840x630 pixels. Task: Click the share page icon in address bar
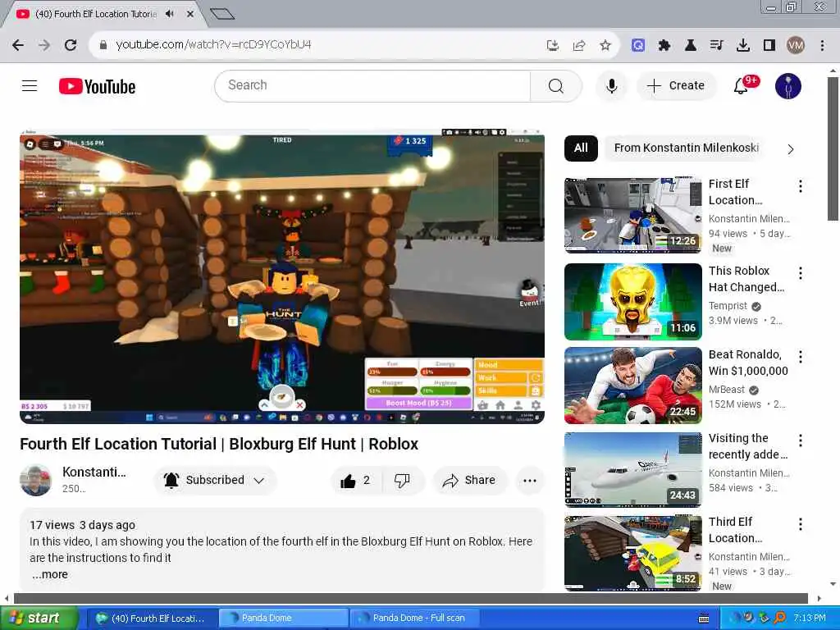[578, 45]
